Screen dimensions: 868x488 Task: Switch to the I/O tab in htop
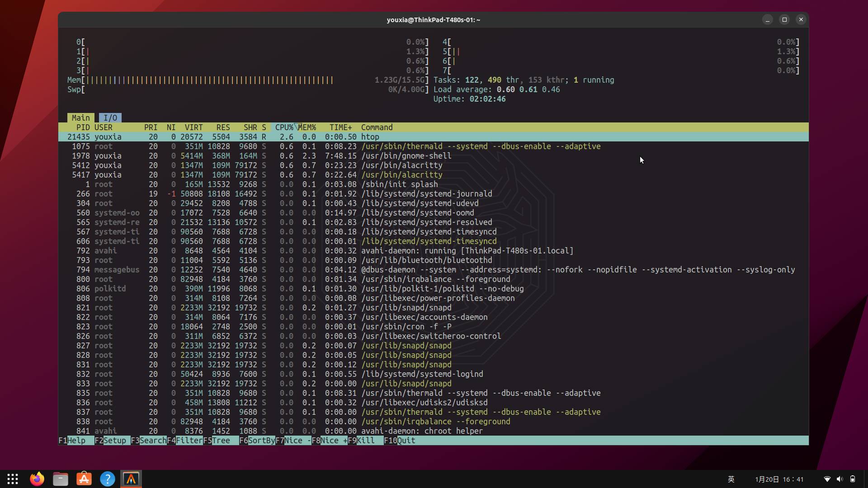[110, 117]
